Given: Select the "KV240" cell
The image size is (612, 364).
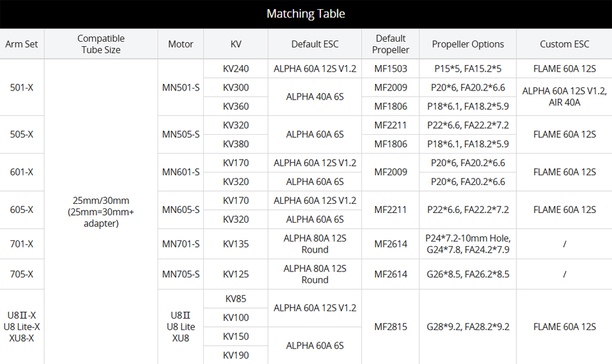Looking at the screenshot, I should (x=236, y=69).
